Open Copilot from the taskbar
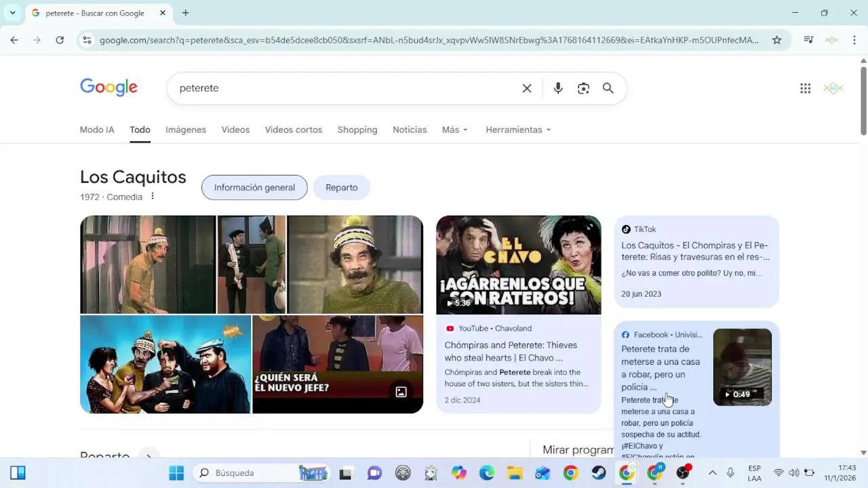This screenshot has width=868, height=488. (459, 472)
